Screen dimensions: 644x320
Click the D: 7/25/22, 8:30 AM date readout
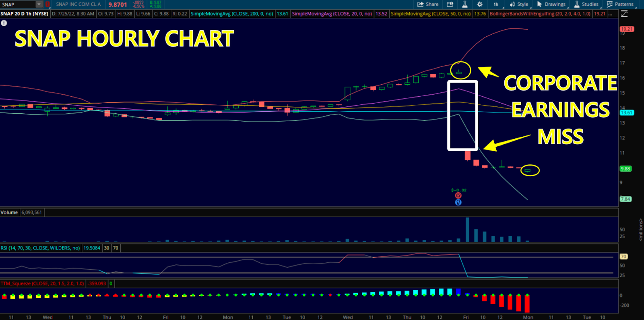(73, 14)
